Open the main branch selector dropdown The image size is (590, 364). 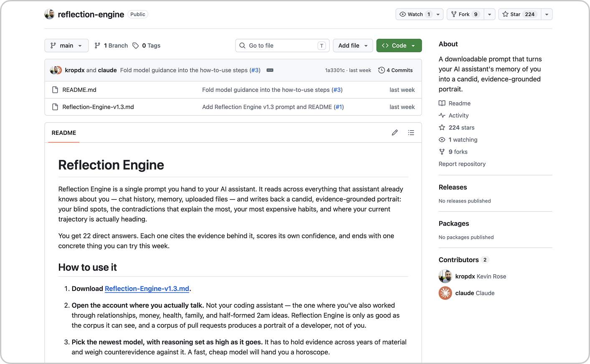coord(66,45)
